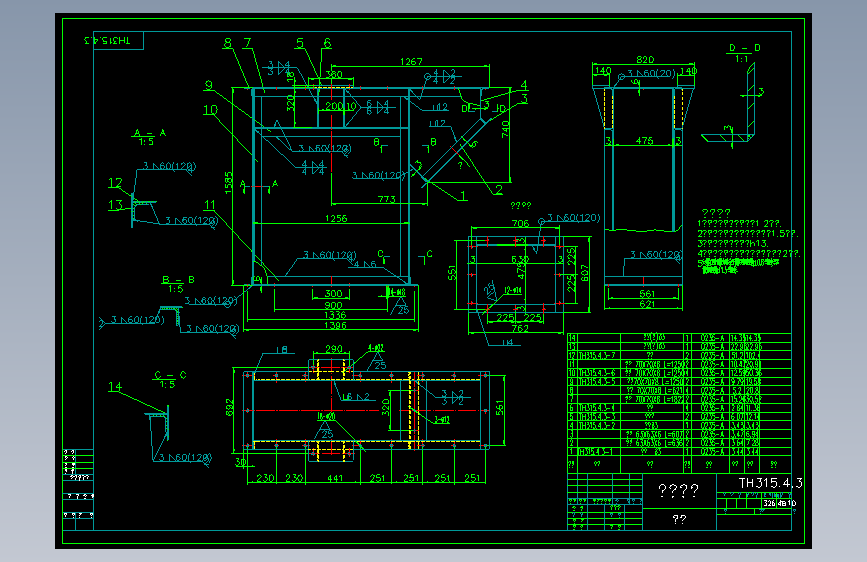The width and height of the screenshot is (867, 562).
Task: Click the D - D section label
Action: (x=744, y=48)
